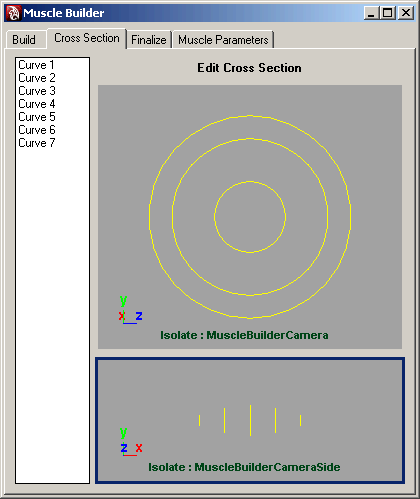This screenshot has width=420, height=499.
Task: Select Curve 6 in the list
Action: point(37,130)
